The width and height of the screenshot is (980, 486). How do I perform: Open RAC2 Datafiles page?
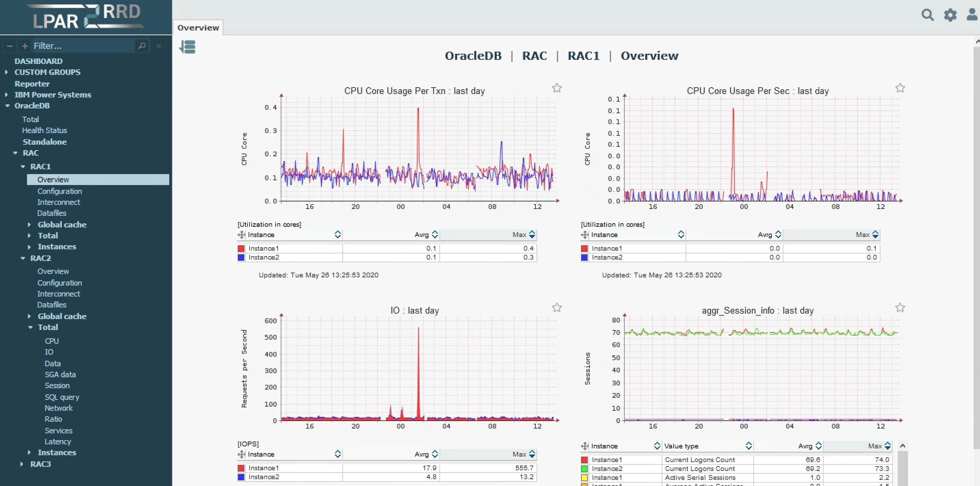[52, 304]
